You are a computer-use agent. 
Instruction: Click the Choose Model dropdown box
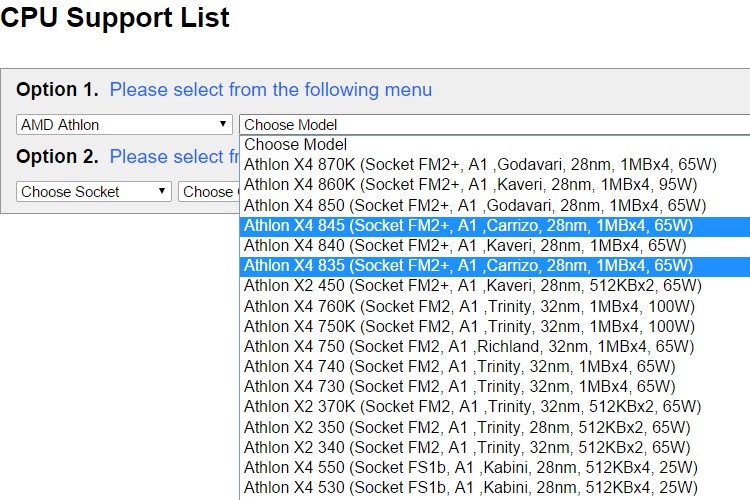[495, 125]
